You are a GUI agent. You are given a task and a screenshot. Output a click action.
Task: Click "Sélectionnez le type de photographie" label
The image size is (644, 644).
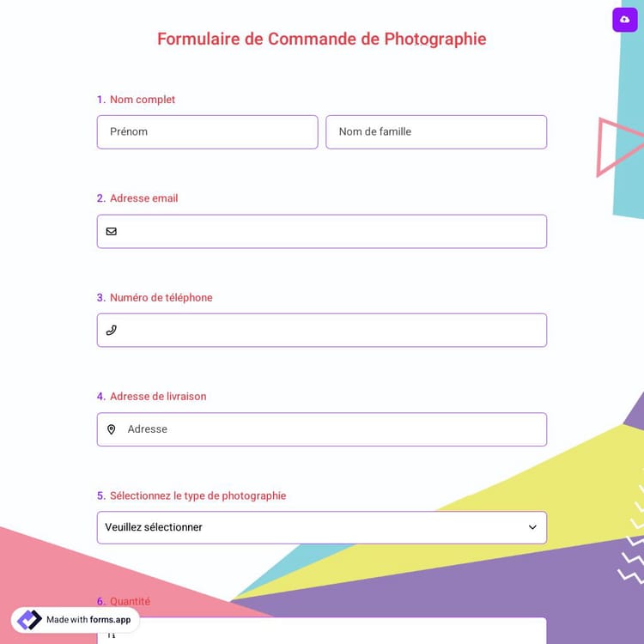[x=197, y=495]
